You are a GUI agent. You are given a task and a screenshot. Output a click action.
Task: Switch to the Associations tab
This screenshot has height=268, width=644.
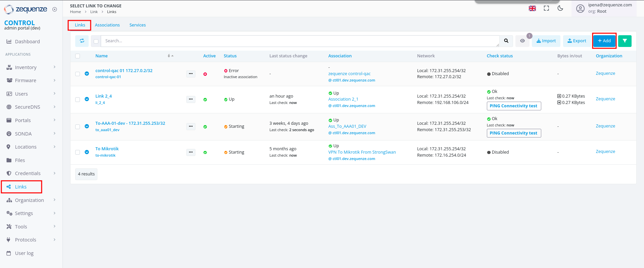coord(107,25)
